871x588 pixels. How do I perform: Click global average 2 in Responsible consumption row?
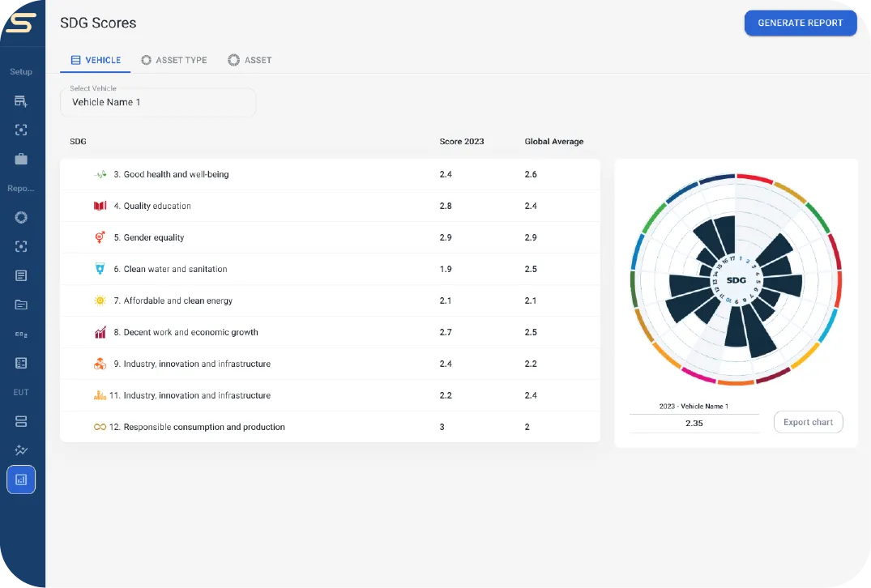tap(527, 427)
